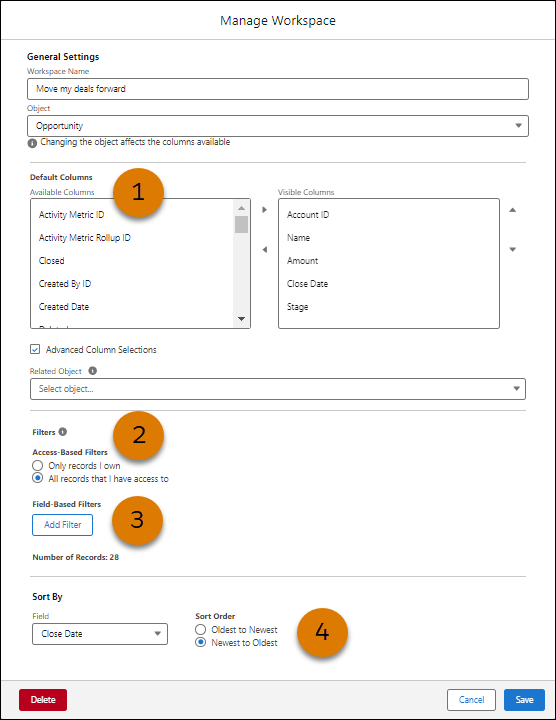Click the Available Columns scrollbar thumb
556x720 pixels.
241,225
